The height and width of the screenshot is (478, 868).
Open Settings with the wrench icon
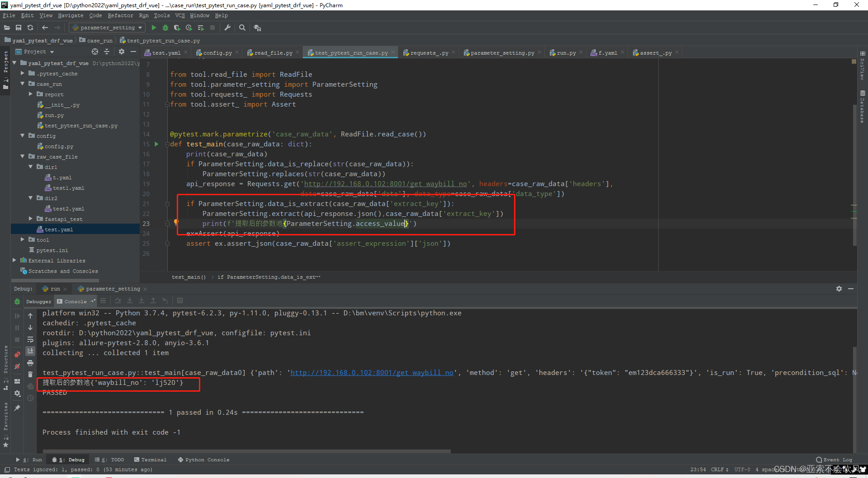227,28
